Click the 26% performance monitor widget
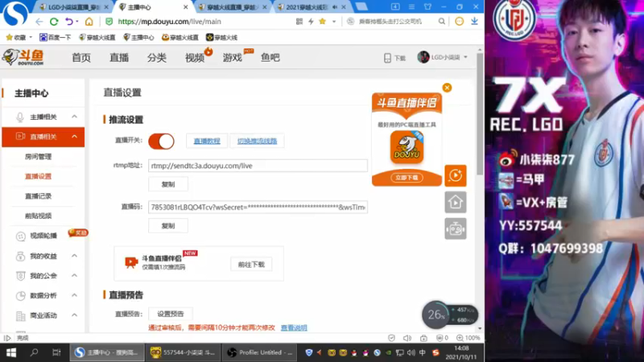The image size is (644, 362). click(x=436, y=315)
